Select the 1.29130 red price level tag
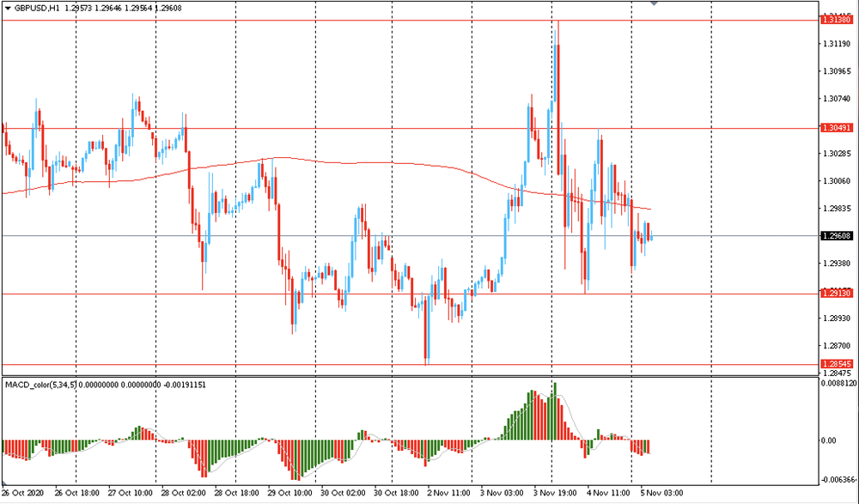The image size is (859, 504). coord(837,294)
